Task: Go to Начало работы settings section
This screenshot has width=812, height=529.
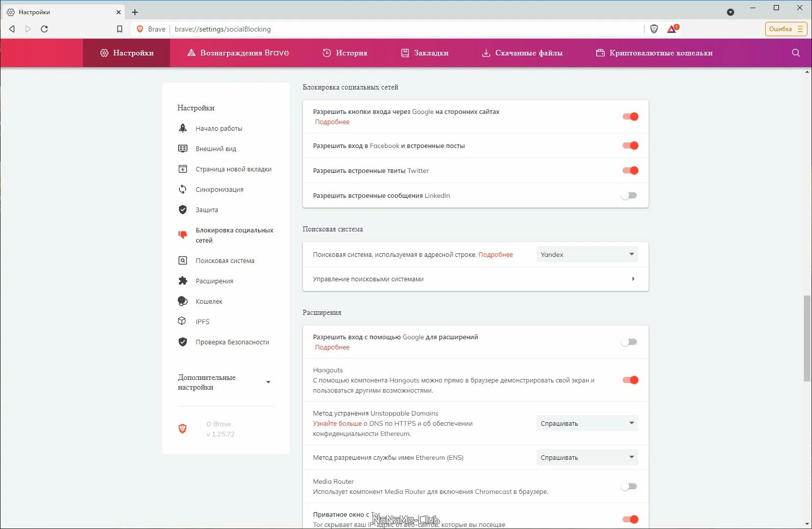Action: click(x=219, y=128)
